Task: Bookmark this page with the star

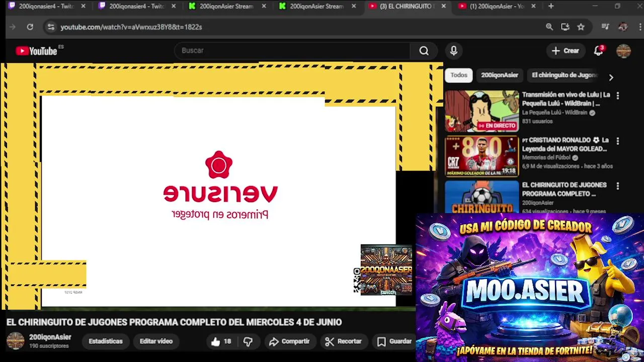Action: (x=581, y=27)
